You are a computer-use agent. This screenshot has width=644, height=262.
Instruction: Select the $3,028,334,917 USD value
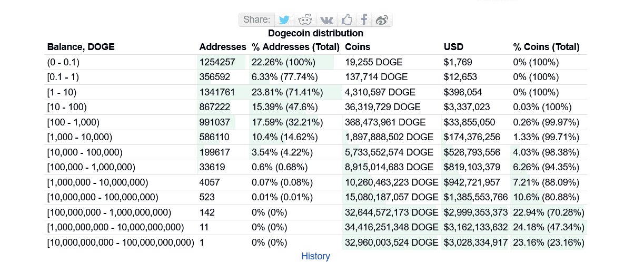pos(475,243)
